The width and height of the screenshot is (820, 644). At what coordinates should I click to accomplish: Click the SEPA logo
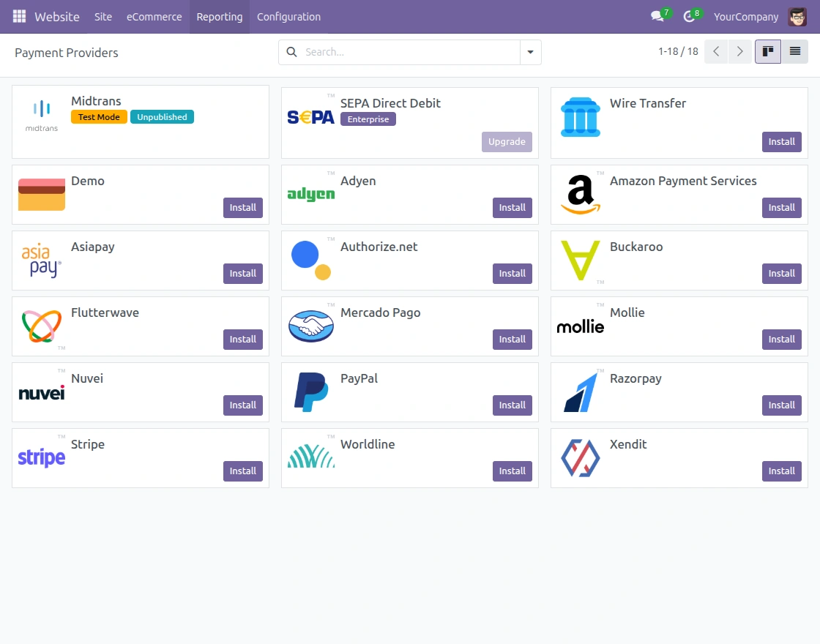tap(311, 117)
